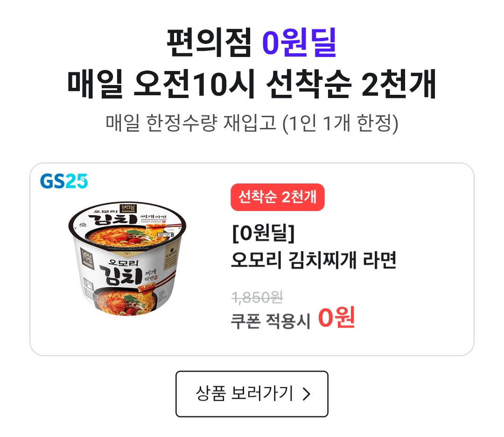
Task: Open the 상품 보러가기 button
Action: (x=252, y=394)
